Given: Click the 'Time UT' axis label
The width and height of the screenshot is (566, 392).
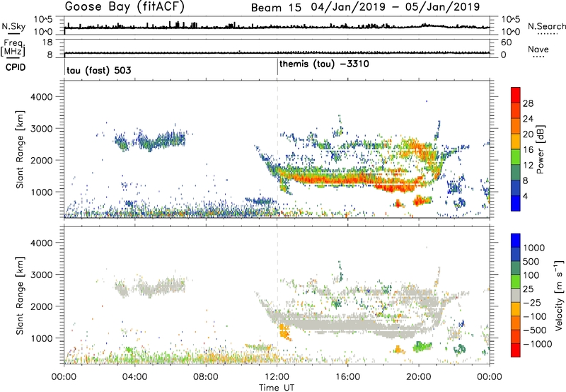Looking at the screenshot, I should [277, 388].
